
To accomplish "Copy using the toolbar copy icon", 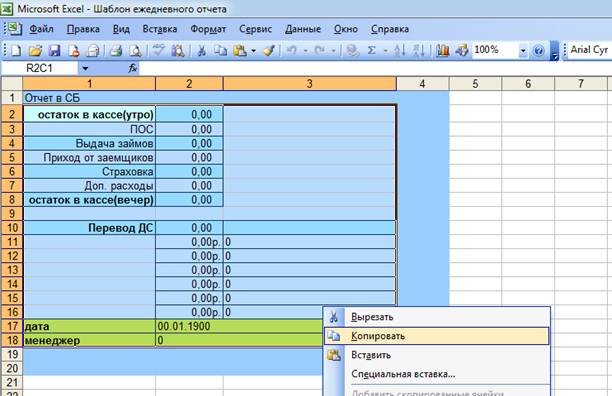I will click(x=221, y=51).
